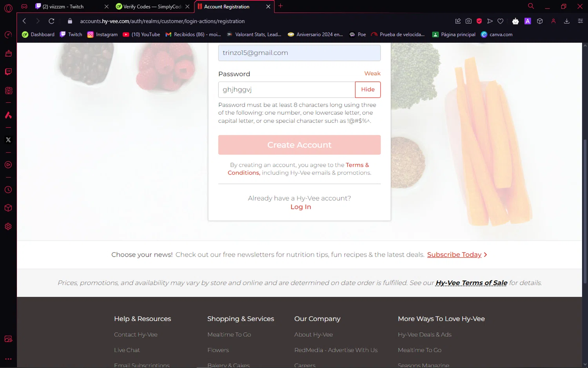Click the email field with trinzo15@gmail.com

pyautogui.click(x=299, y=53)
